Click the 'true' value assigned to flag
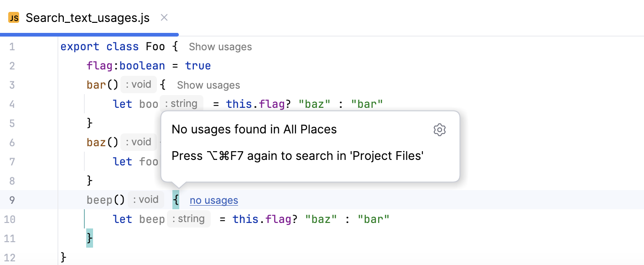 click(198, 65)
